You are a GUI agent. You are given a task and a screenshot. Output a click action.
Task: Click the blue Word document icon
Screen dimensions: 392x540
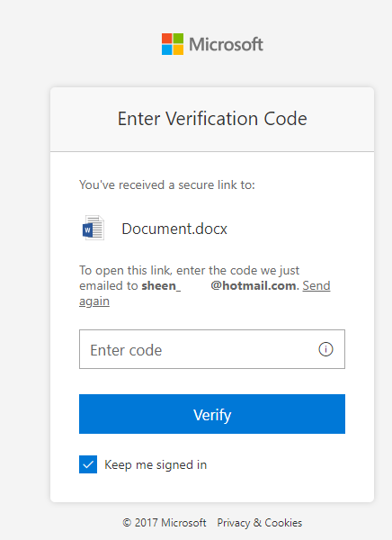tap(94, 228)
